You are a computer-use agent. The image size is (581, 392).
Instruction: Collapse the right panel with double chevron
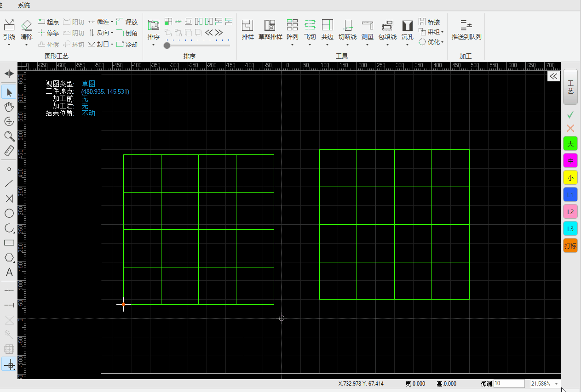click(553, 76)
